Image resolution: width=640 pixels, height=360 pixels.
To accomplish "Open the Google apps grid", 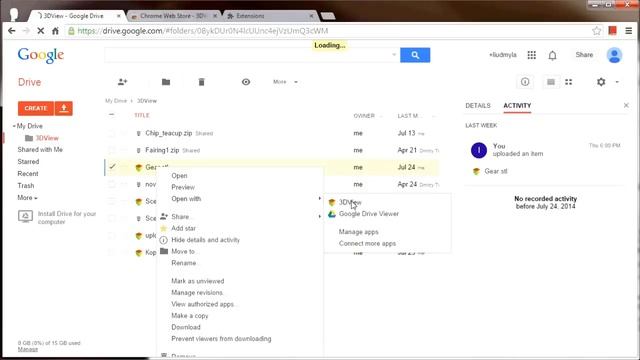I will [x=531, y=55].
